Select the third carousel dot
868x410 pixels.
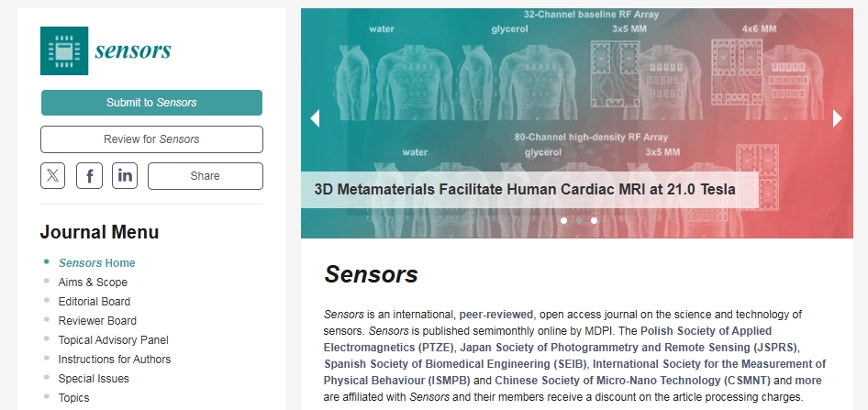point(595,220)
